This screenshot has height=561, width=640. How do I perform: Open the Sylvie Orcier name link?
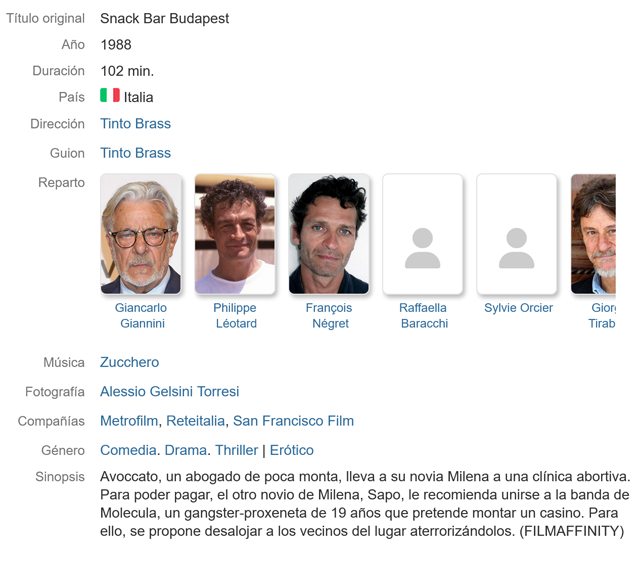click(518, 308)
